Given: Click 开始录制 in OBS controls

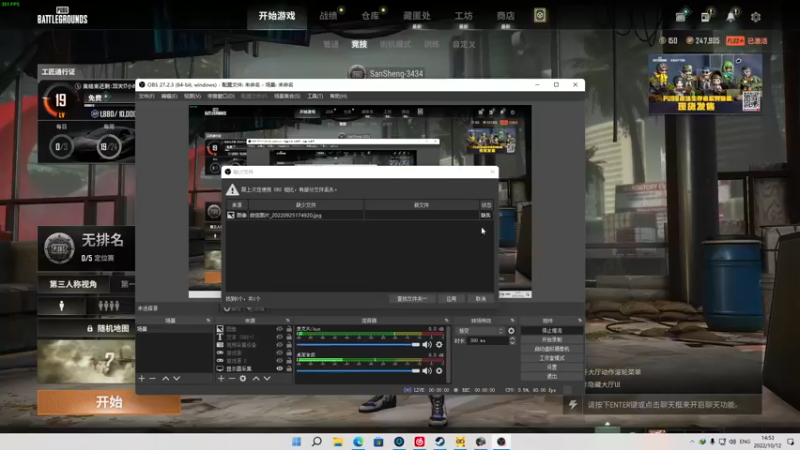Looking at the screenshot, I should (552, 340).
